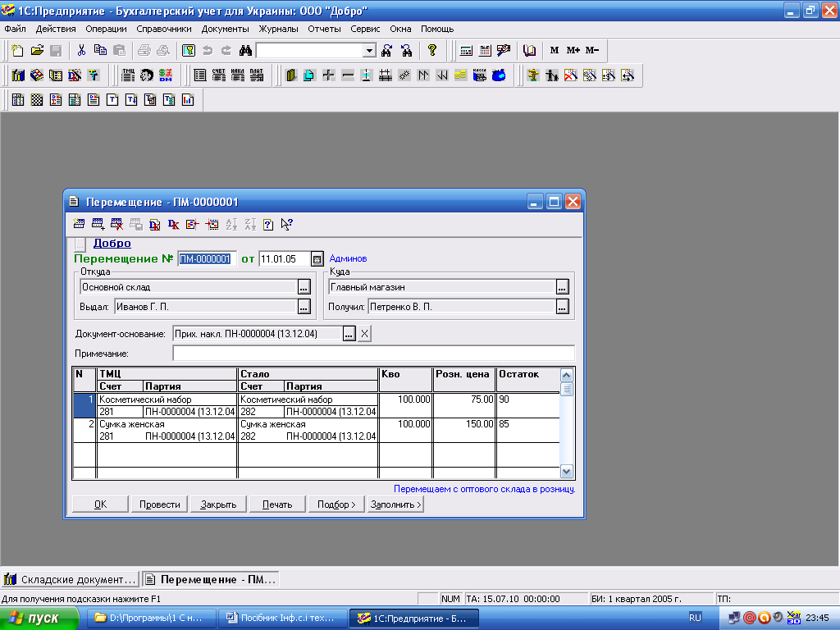Select the Сумка женская ТМЦ cell
Screen dimensions: 840x630
pyautogui.click(x=167, y=424)
